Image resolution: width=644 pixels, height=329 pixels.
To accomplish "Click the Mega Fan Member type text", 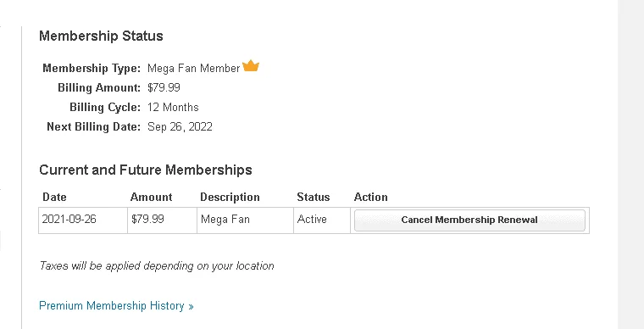I will click(x=193, y=68).
